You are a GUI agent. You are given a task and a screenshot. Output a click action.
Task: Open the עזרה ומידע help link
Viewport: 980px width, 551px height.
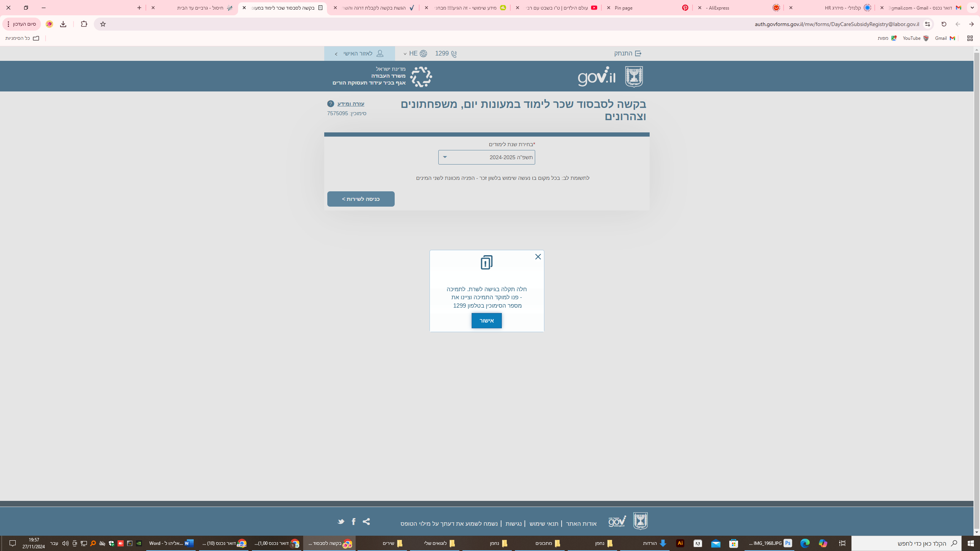[x=350, y=104]
